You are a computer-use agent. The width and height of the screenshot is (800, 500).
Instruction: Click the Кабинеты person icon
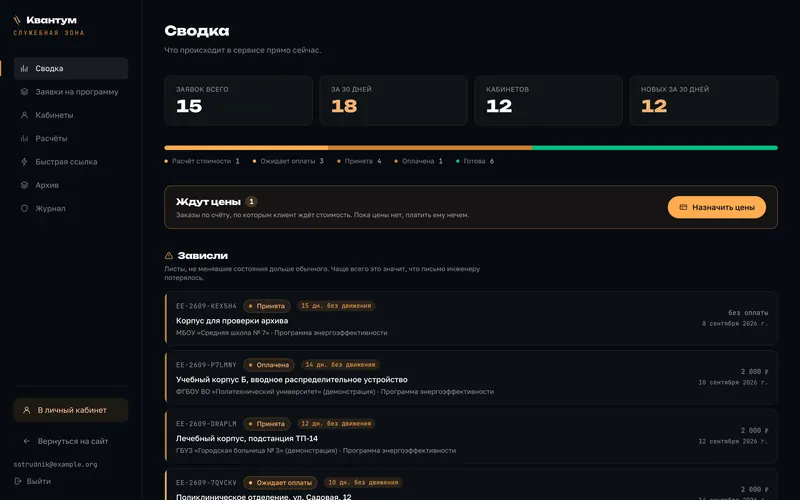pyautogui.click(x=24, y=115)
